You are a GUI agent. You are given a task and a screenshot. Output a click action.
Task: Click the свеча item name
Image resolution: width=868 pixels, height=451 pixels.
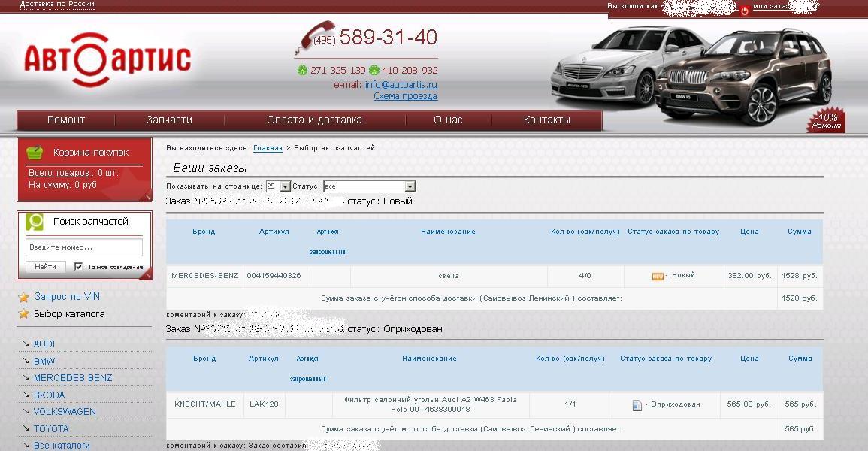pos(449,276)
